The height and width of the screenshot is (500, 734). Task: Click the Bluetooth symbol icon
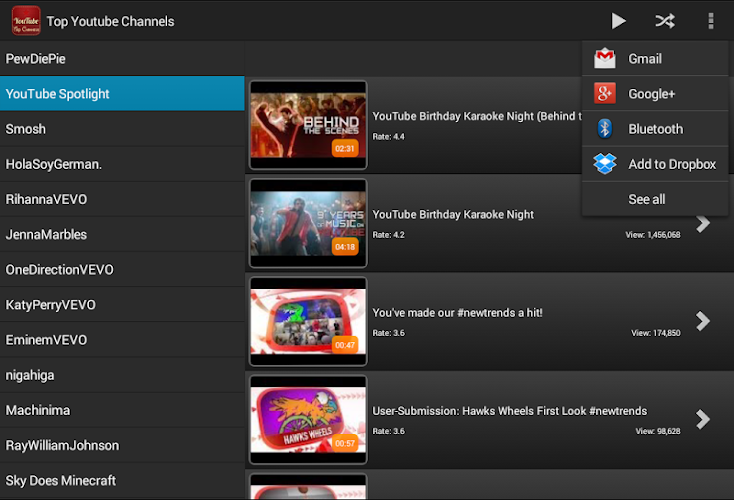click(x=604, y=128)
